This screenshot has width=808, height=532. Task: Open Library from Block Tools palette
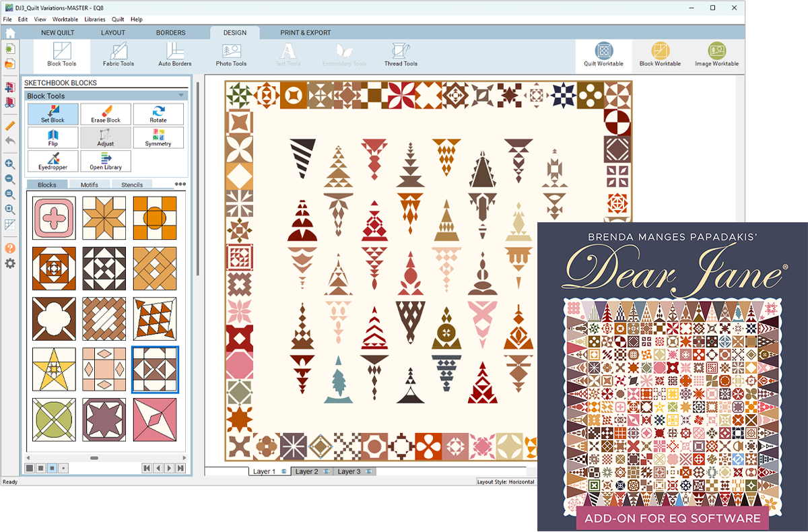(106, 161)
